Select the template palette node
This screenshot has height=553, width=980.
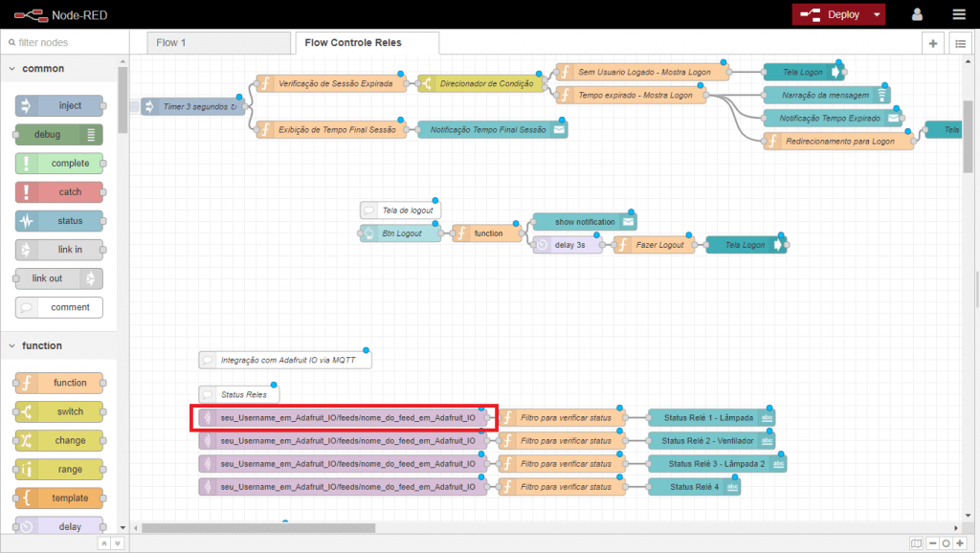pyautogui.click(x=59, y=498)
